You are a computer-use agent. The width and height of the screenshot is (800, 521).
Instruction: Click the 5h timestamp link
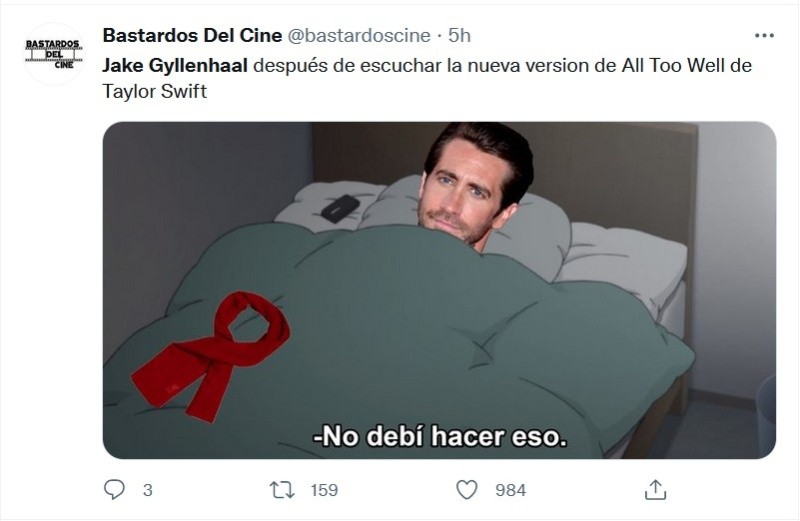[459, 35]
